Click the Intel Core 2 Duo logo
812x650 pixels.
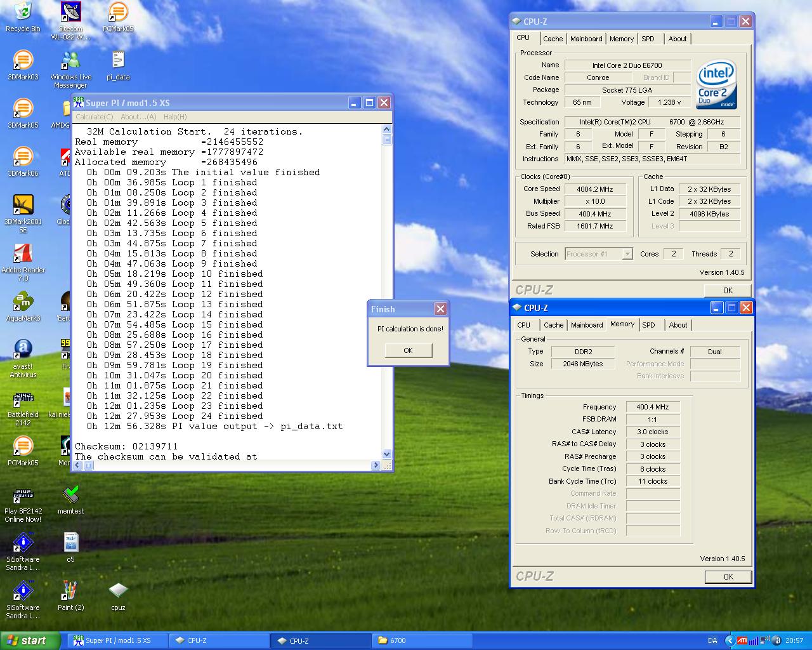(x=717, y=84)
